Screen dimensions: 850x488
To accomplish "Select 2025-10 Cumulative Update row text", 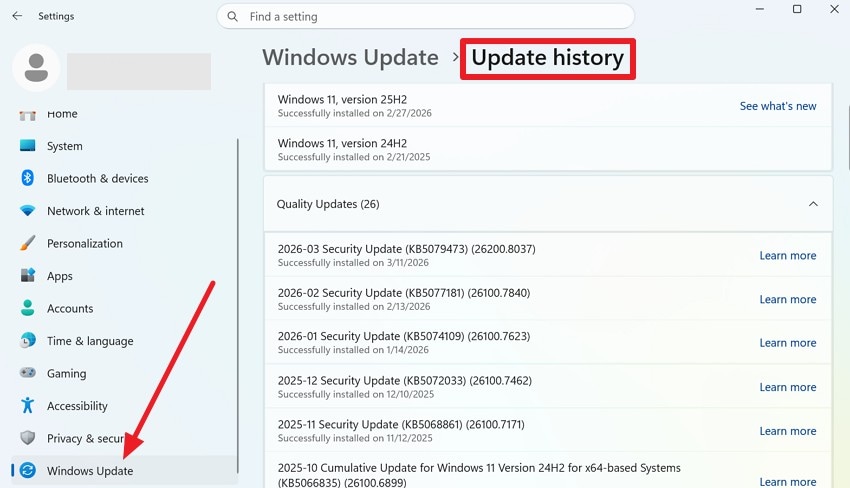I will tap(479, 475).
